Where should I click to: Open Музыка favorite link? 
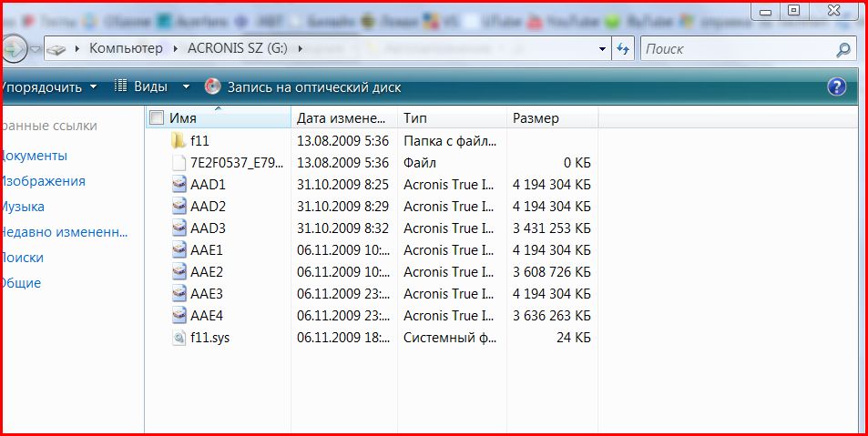(x=22, y=207)
